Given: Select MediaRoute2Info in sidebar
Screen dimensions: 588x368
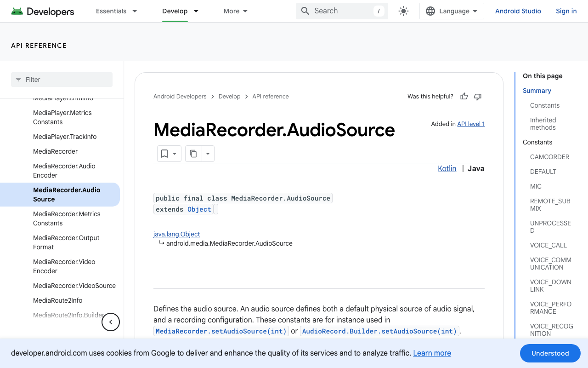Looking at the screenshot, I should (x=57, y=300).
